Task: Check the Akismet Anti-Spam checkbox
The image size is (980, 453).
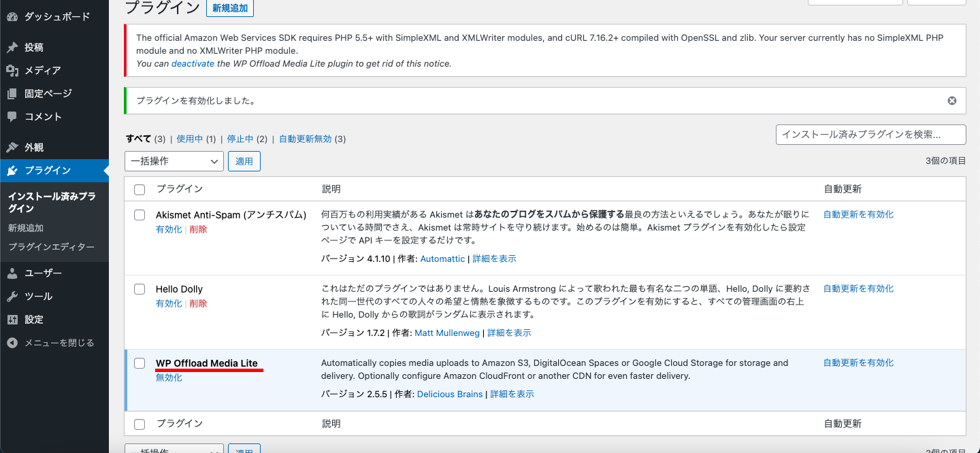Action: [x=140, y=214]
